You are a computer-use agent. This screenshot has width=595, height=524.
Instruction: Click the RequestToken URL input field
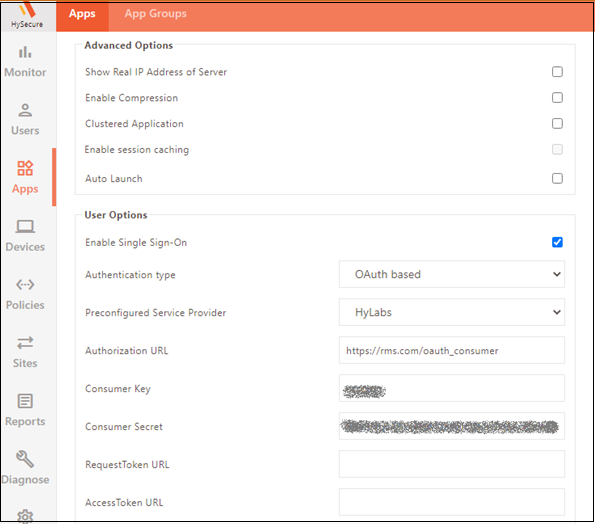[452, 464]
